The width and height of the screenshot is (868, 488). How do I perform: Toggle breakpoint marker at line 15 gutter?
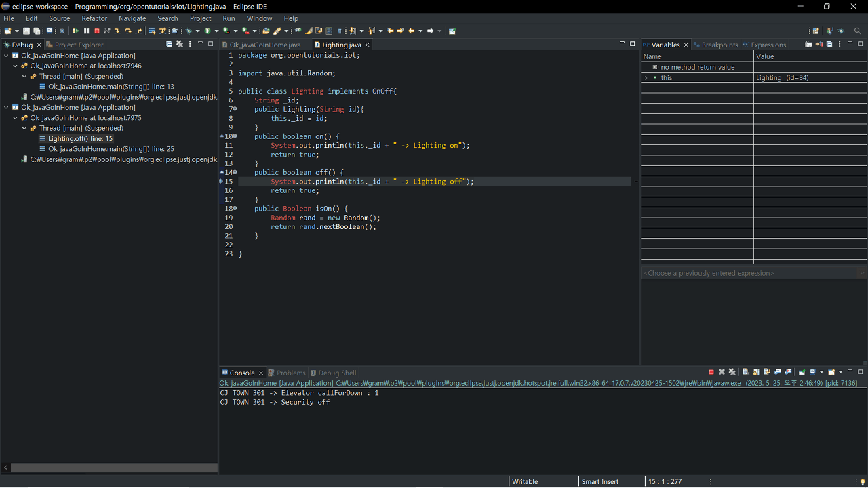point(222,182)
